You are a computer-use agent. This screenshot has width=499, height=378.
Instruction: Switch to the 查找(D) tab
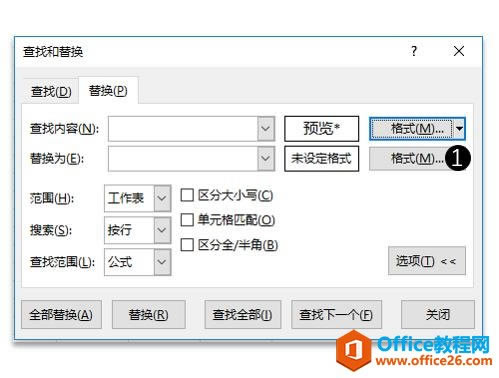(x=51, y=91)
